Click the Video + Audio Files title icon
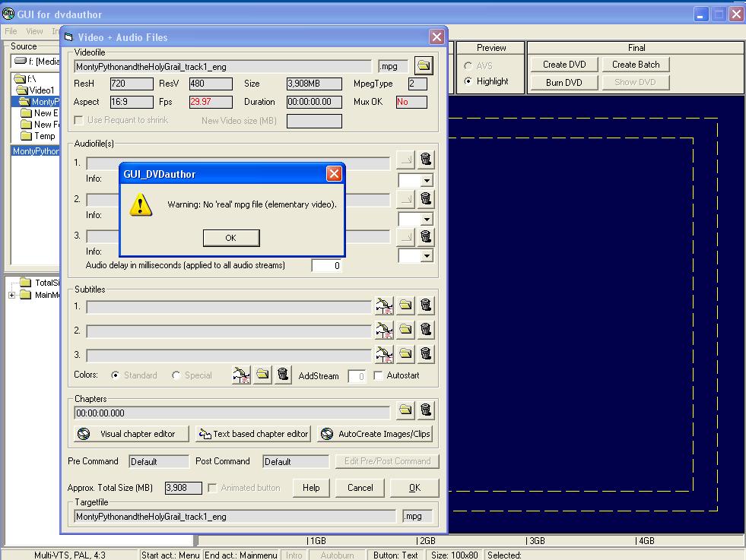The height and width of the screenshot is (560, 746). click(68, 37)
